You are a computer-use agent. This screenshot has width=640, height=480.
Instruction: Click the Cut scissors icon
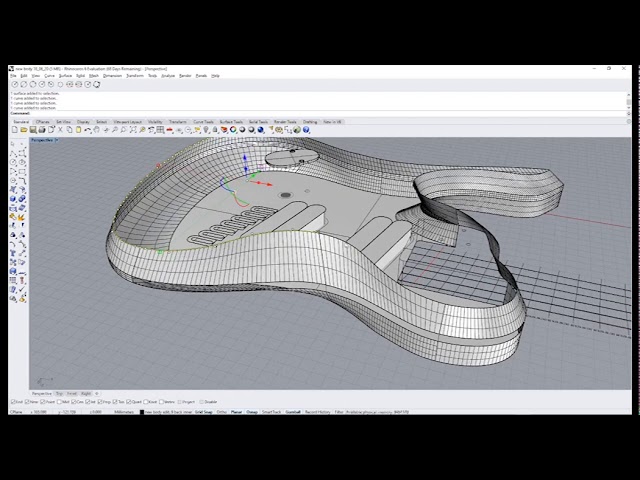click(60, 130)
